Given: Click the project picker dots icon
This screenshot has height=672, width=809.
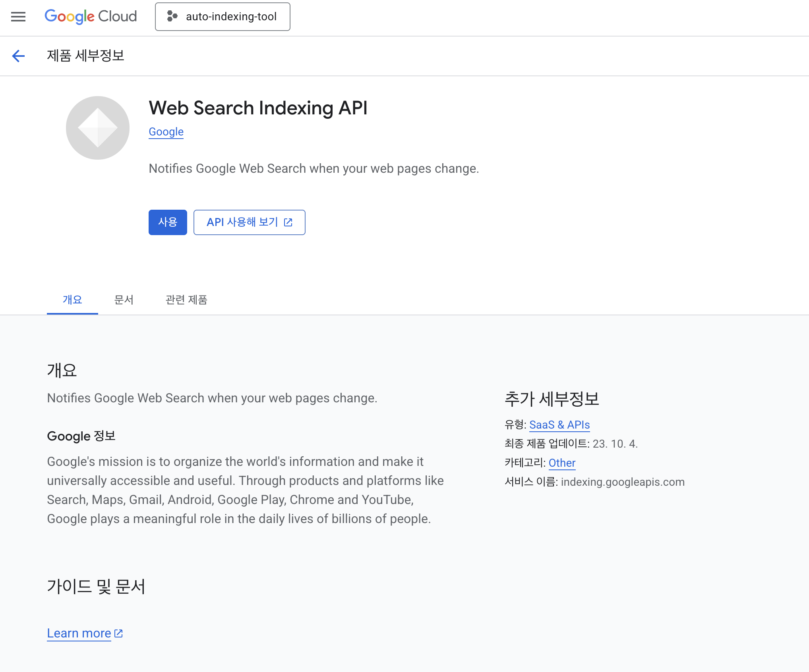Looking at the screenshot, I should click(172, 16).
